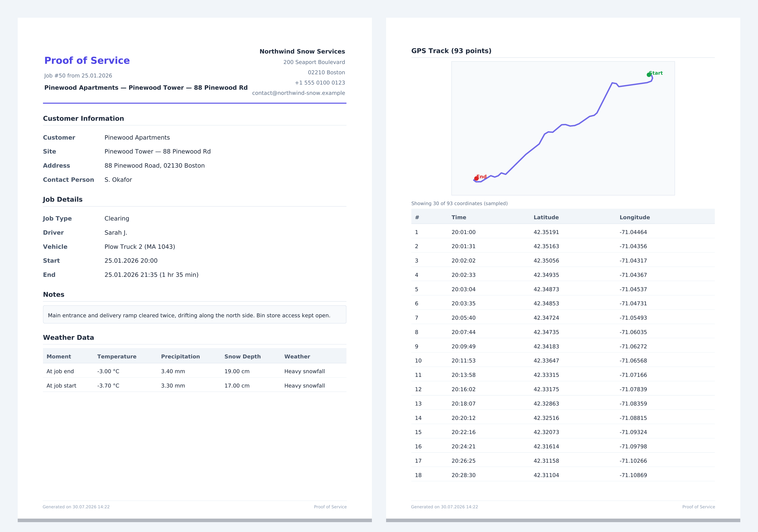Click time '20:02:33' in GPS row 4
Viewport: 758px width, 532px height.
[x=464, y=275]
